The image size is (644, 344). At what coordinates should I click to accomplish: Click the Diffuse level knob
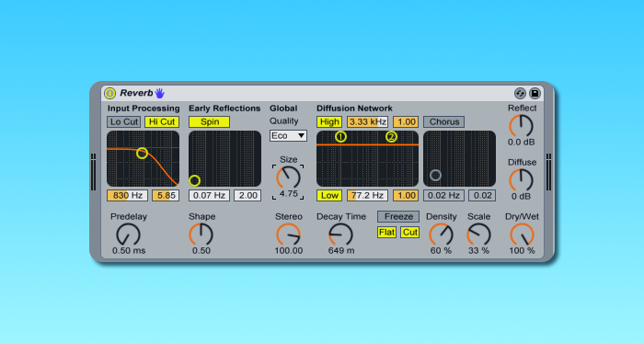pos(522,180)
